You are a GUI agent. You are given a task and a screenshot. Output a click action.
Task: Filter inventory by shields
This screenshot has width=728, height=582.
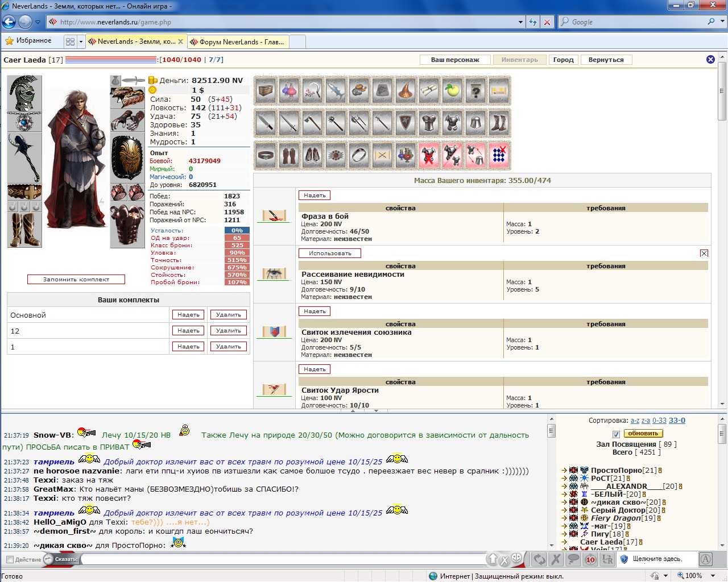406,123
